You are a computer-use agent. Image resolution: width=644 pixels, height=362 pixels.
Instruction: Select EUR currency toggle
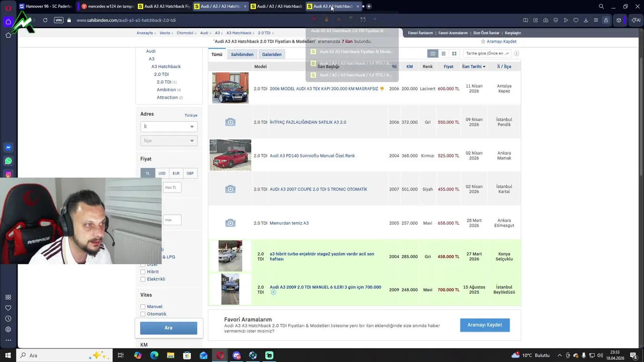pos(176,173)
